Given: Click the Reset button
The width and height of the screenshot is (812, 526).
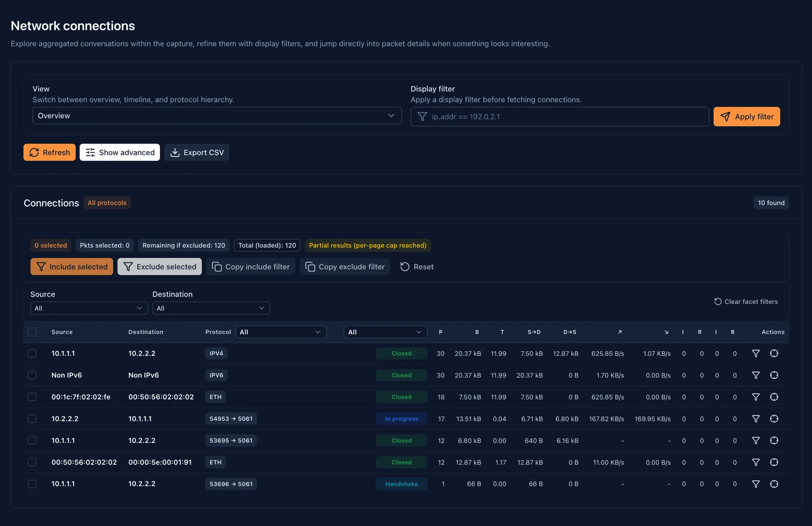Looking at the screenshot, I should 417,267.
